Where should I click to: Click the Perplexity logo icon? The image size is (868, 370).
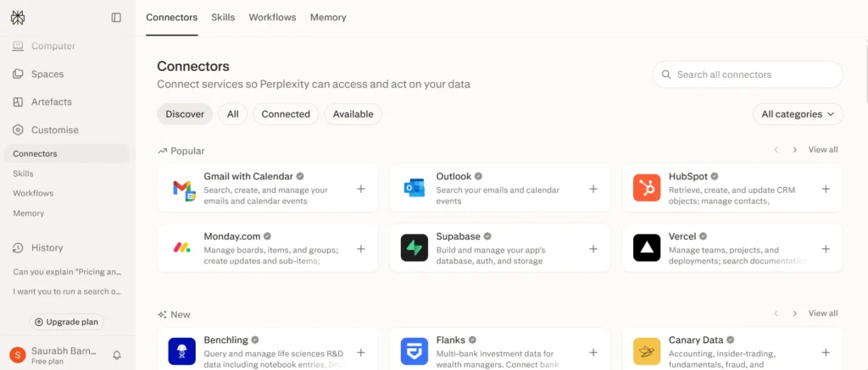(18, 18)
